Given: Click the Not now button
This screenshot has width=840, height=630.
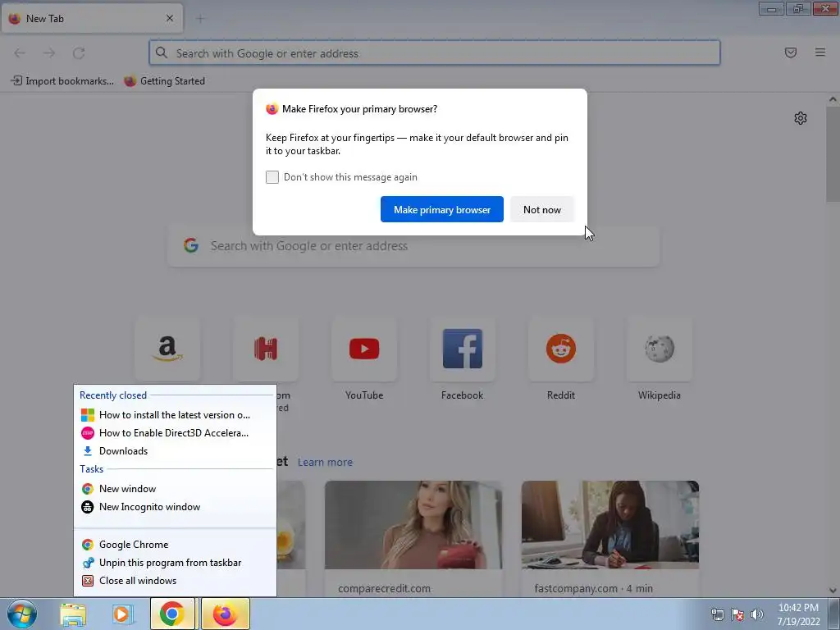Looking at the screenshot, I should pyautogui.click(x=542, y=209).
